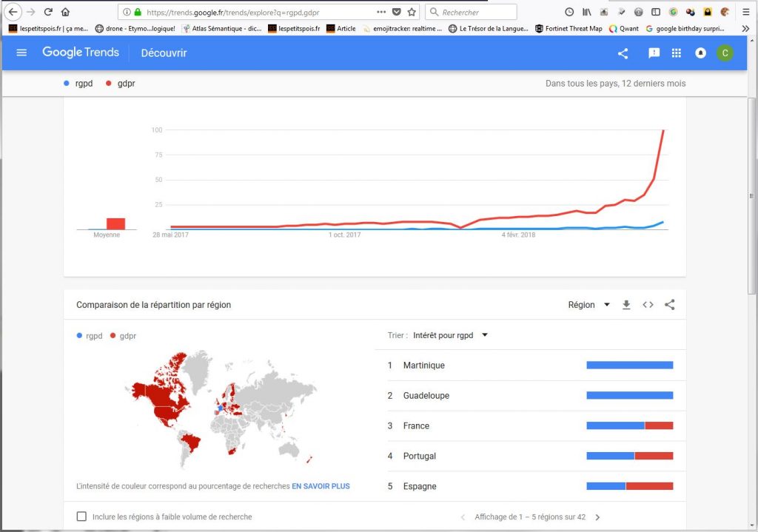Go back with the browser back arrow
The image size is (758, 532).
[13, 12]
